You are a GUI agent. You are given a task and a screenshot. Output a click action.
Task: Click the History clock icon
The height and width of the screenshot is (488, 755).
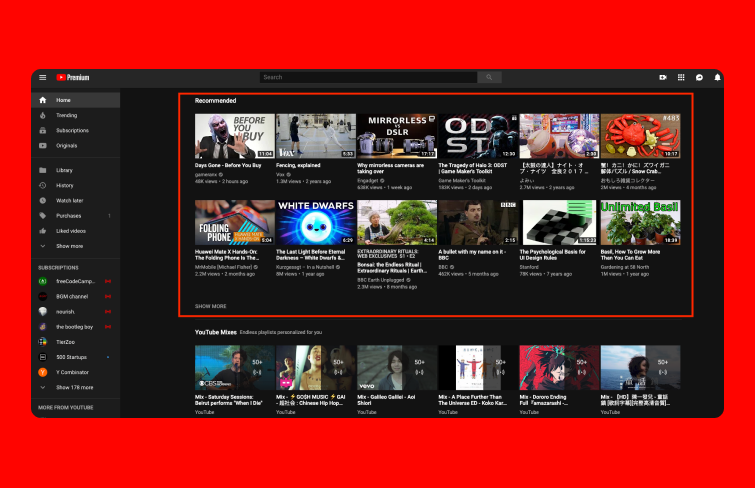43,185
